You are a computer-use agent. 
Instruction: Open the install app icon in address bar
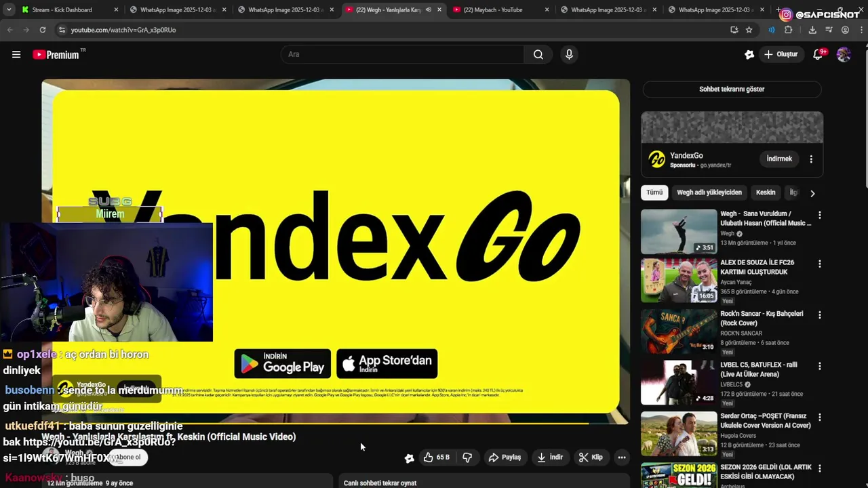pyautogui.click(x=734, y=30)
